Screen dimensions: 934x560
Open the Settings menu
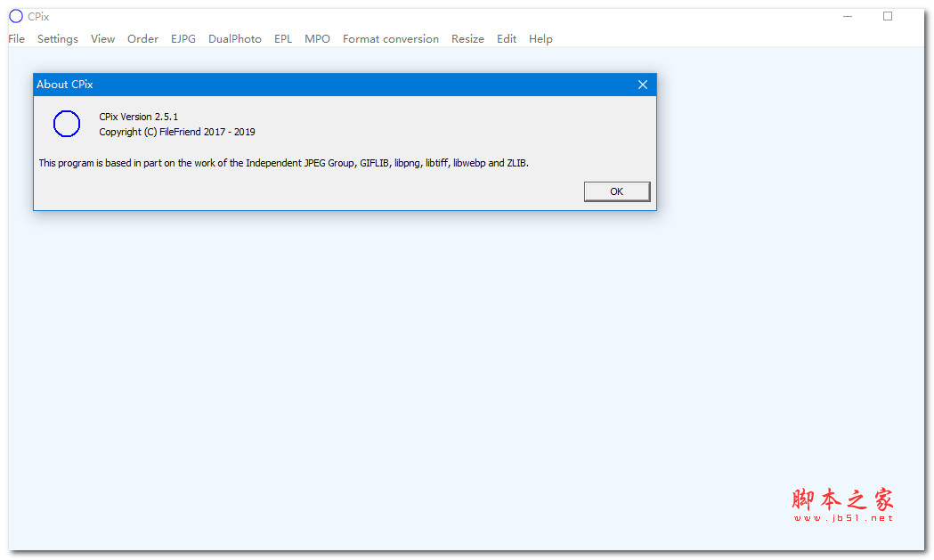click(57, 38)
